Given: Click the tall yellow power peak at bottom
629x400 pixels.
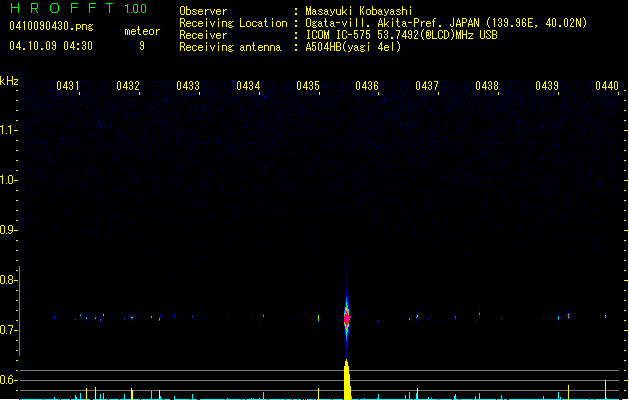Looking at the screenshot, I should [x=347, y=382].
